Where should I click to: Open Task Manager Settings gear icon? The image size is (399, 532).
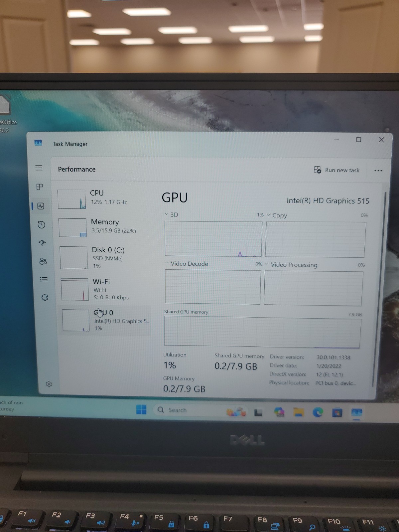(49, 384)
